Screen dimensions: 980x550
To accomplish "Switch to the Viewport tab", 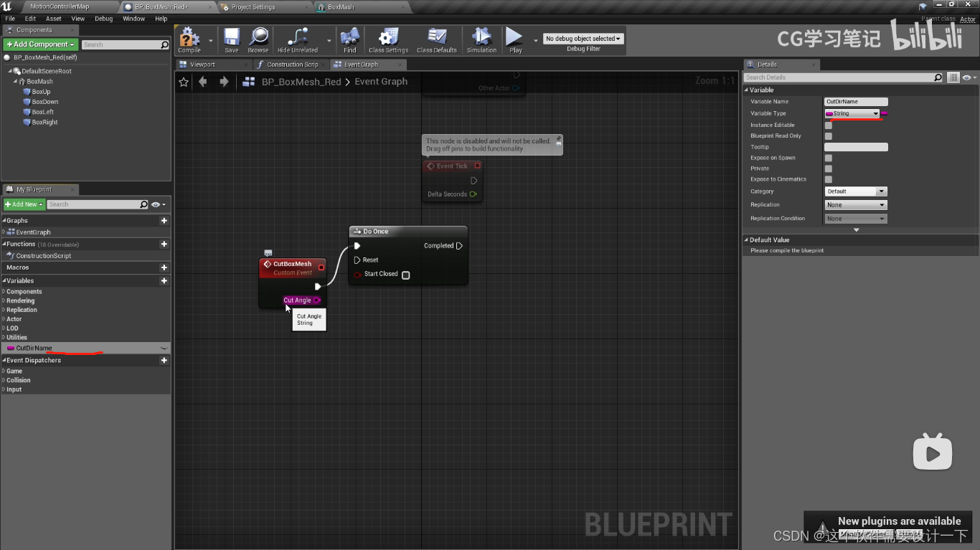I will pos(202,65).
